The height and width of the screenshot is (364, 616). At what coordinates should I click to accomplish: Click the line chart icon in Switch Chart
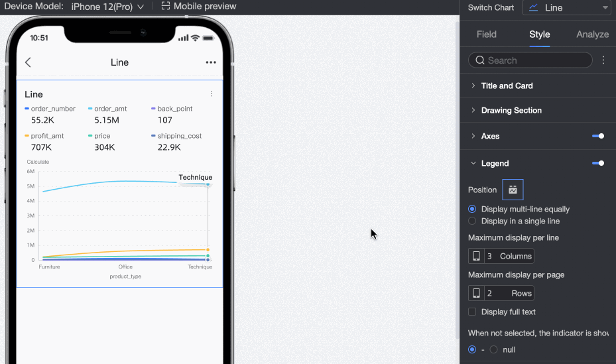pos(534,7)
